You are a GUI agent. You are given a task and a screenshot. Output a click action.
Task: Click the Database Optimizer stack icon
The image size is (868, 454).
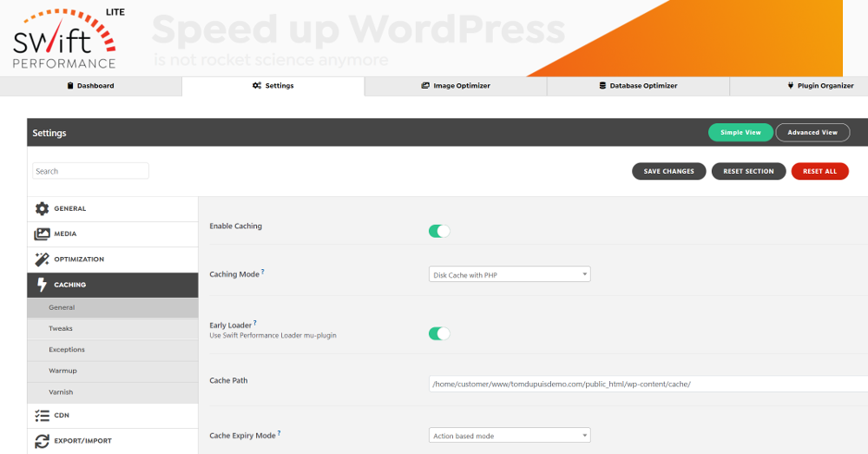(x=602, y=86)
